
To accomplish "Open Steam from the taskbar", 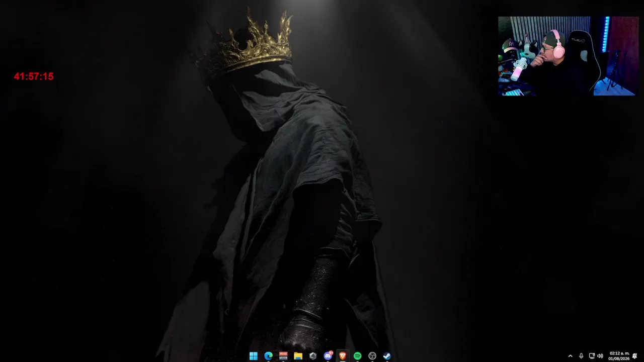I will 387,356.
